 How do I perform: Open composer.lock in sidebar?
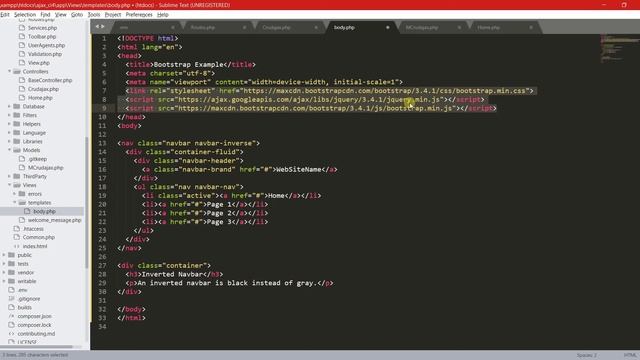[34, 325]
